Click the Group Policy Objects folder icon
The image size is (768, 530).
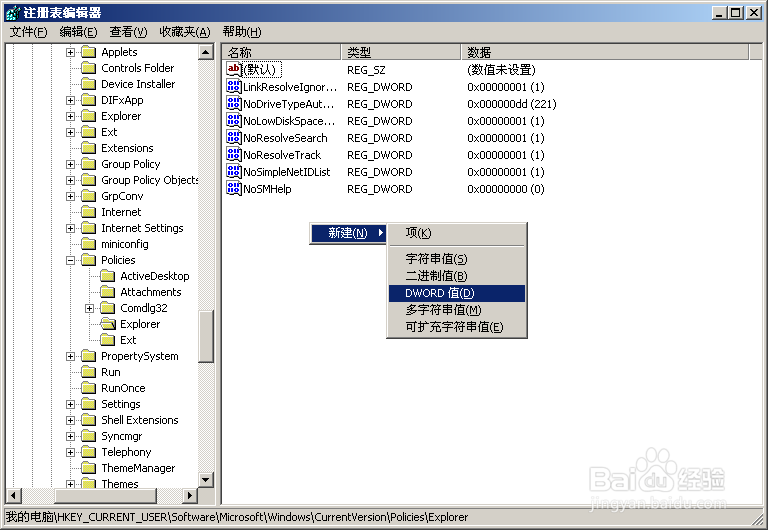click(x=89, y=180)
